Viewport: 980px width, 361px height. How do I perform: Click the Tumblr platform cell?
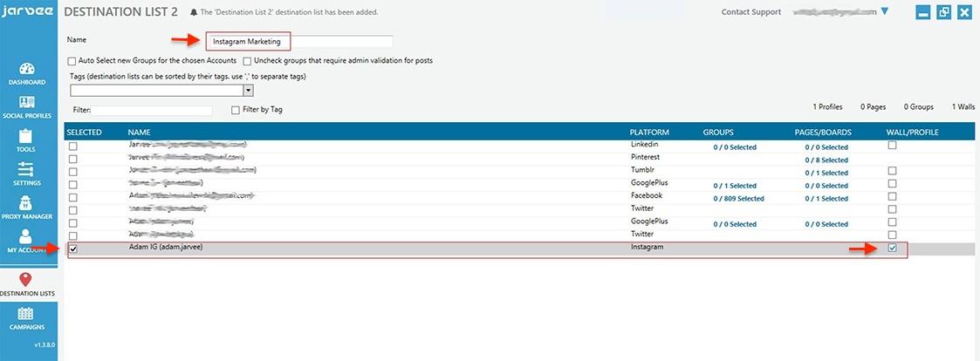point(642,170)
